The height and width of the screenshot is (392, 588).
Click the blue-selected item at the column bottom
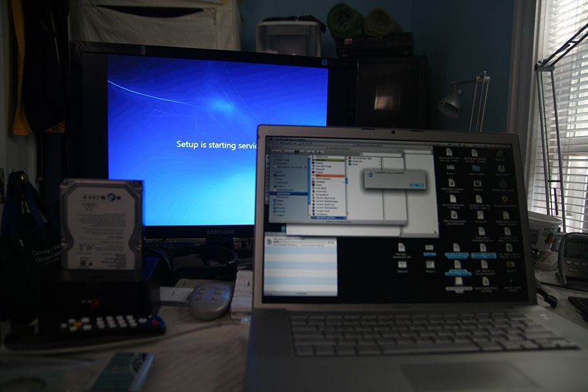pyautogui.click(x=327, y=217)
